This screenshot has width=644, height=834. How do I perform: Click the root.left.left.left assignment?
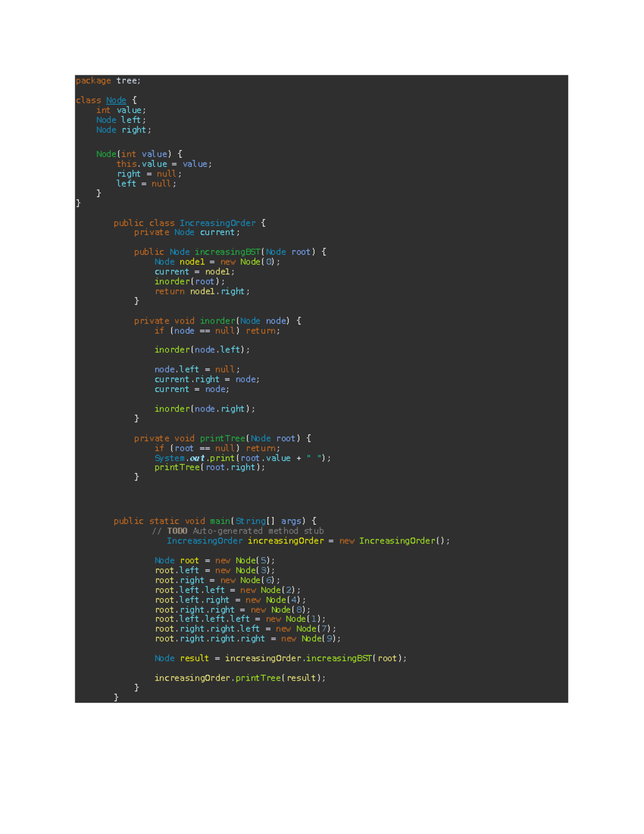(240, 619)
